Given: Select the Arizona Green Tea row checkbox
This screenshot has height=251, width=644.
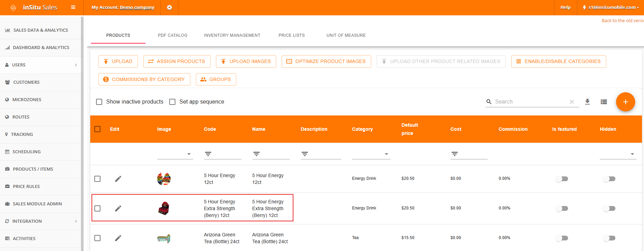Looking at the screenshot, I should point(97,238).
